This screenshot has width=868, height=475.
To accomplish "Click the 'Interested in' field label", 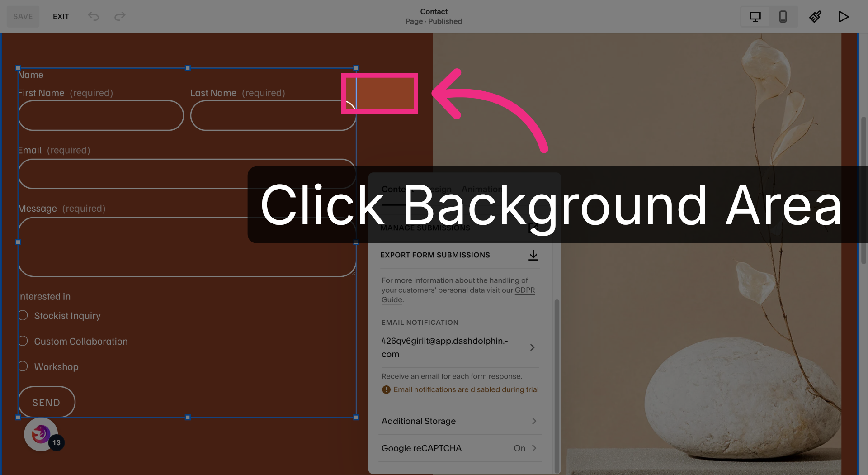I will pos(44,297).
